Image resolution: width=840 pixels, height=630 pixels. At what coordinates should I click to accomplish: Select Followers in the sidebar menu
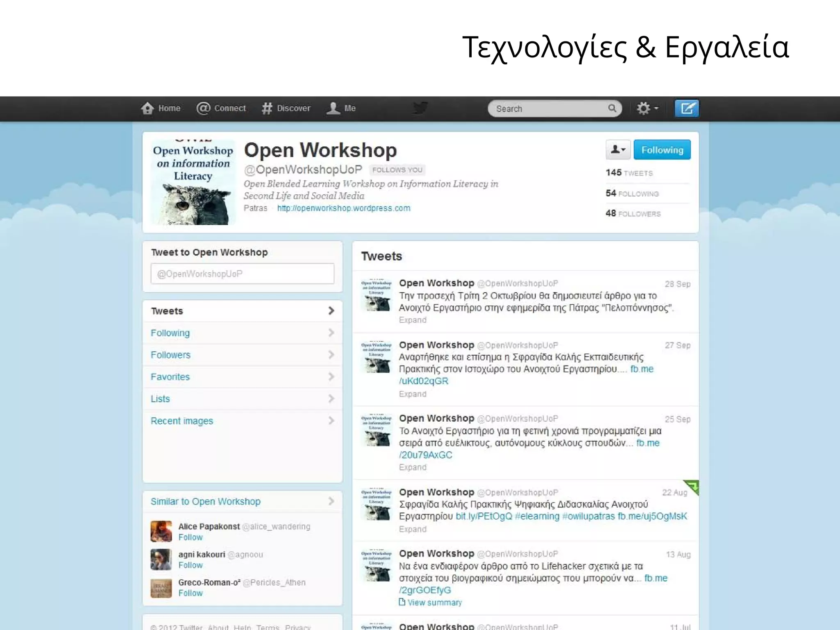[171, 355]
